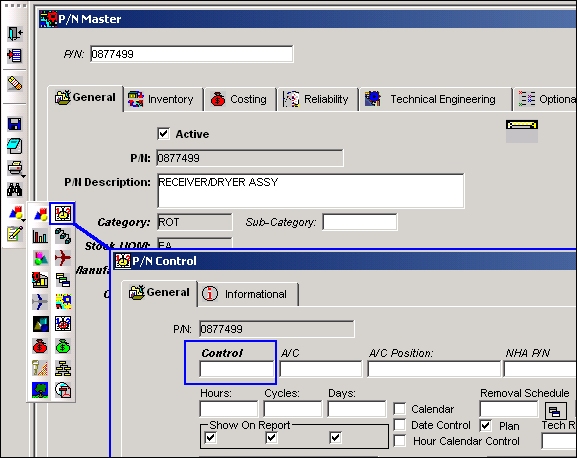Screen dimensions: 577x458
Task: Click the stacked colored bars palette icon
Action: [63, 280]
